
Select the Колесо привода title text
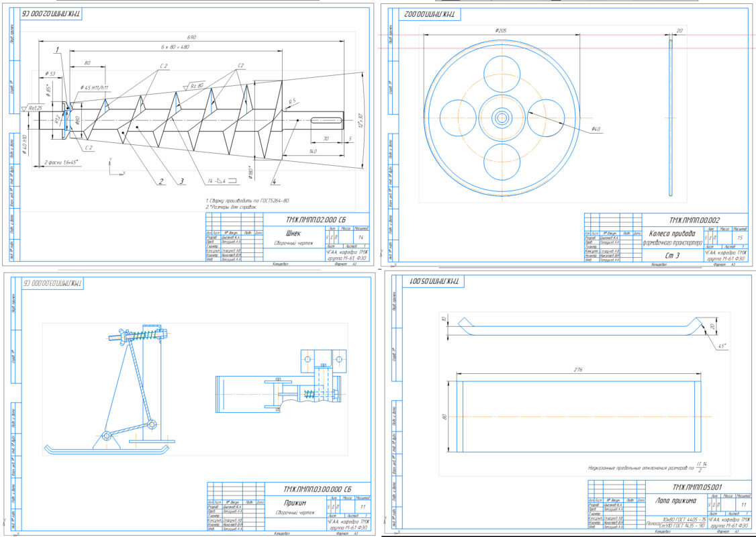[x=674, y=234]
